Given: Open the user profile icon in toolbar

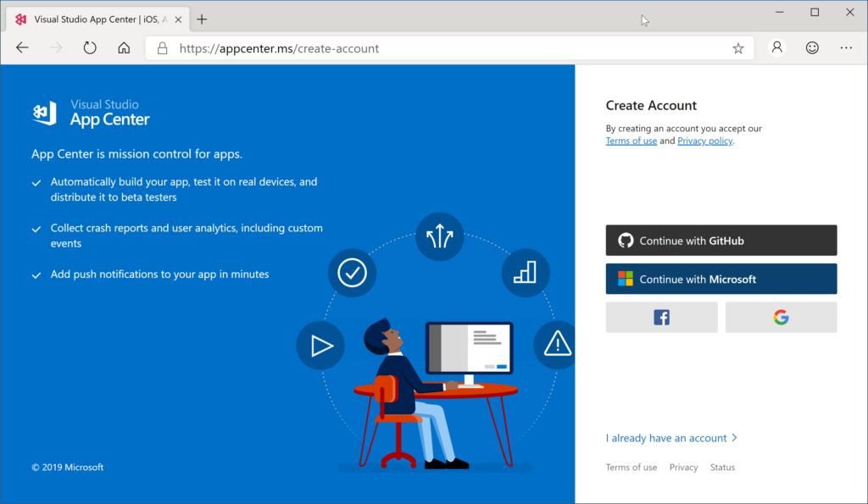Looking at the screenshot, I should pos(776,48).
